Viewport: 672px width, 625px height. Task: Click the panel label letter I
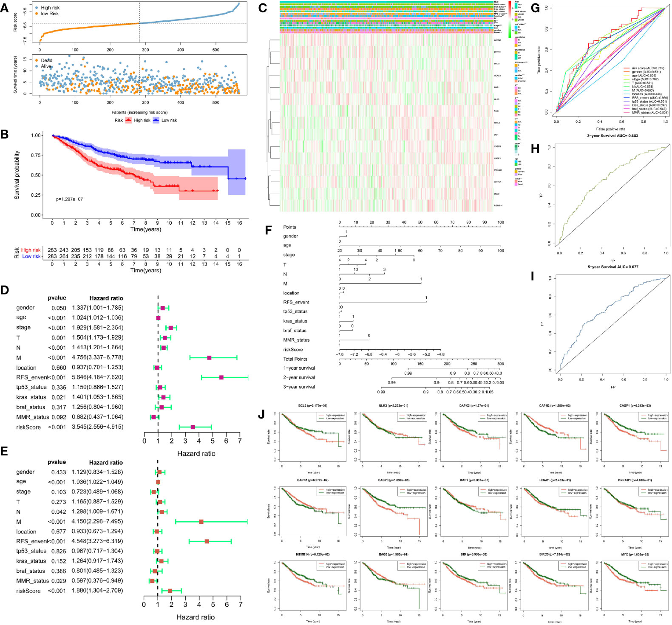pyautogui.click(x=533, y=277)
